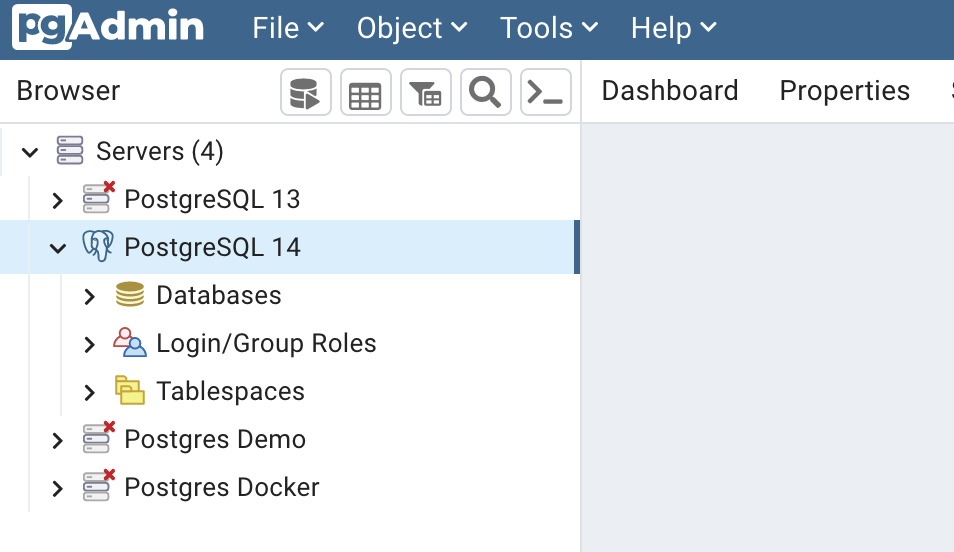Click the PostgreSQL 14 elephant icon
The width and height of the screenshot is (954, 552).
coord(98,247)
